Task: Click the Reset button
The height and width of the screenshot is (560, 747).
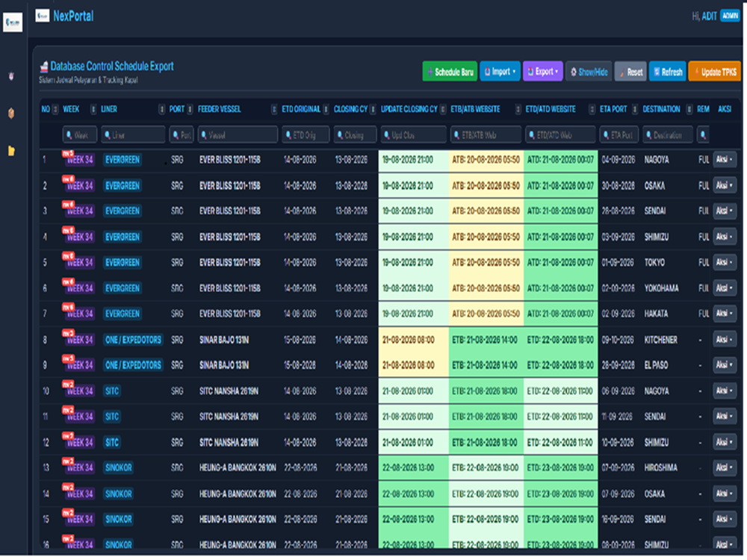Action: click(630, 72)
